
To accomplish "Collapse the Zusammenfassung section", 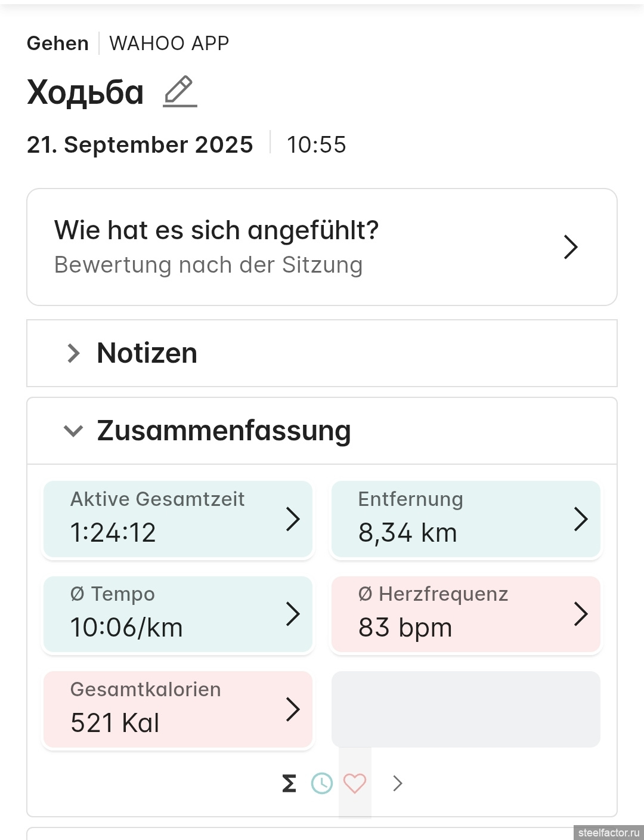I will 73,431.
